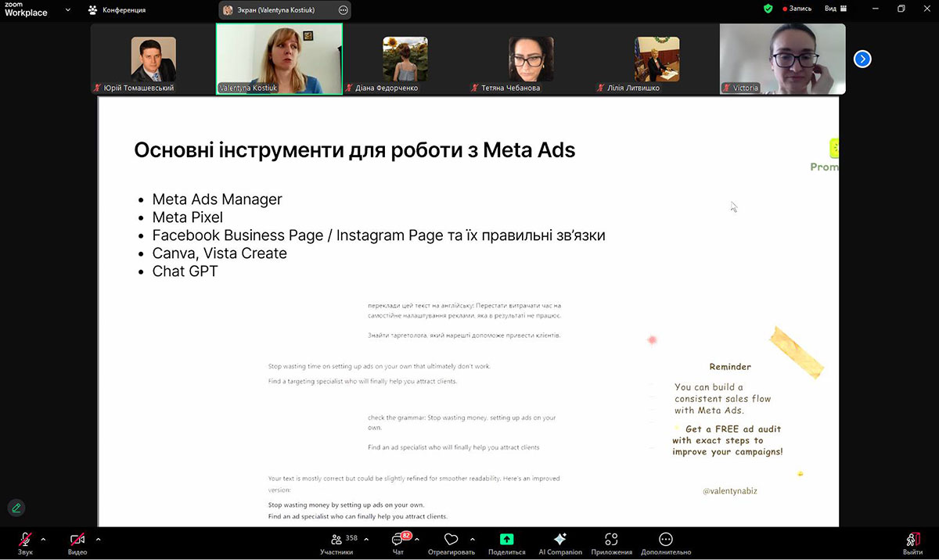Click slide title Основні інструменти для роботи з Meta Ads
Screen dimensions: 939x560
point(354,149)
